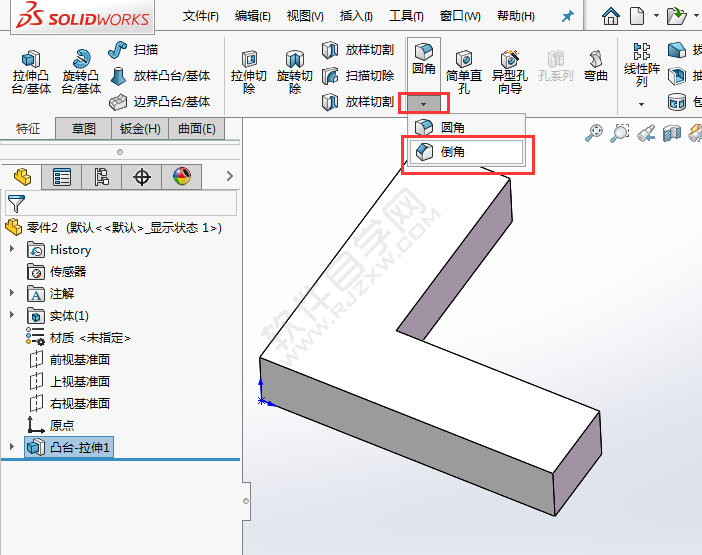Switch to the 钣金(H) sheet metal tab
702x555 pixels.
[140, 129]
